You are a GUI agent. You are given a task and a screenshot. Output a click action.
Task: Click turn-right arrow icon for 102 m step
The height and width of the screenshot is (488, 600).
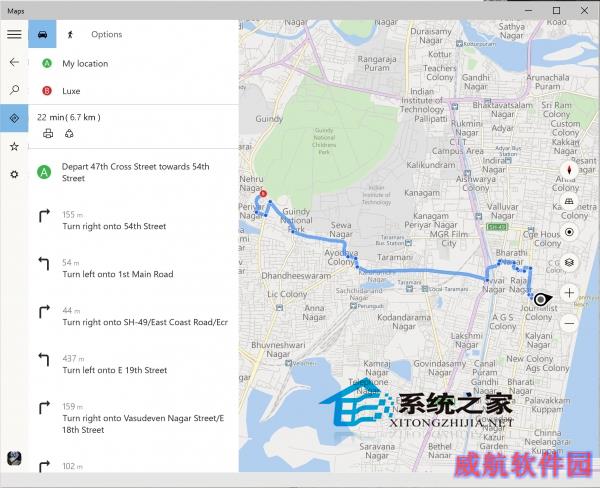[x=44, y=466]
